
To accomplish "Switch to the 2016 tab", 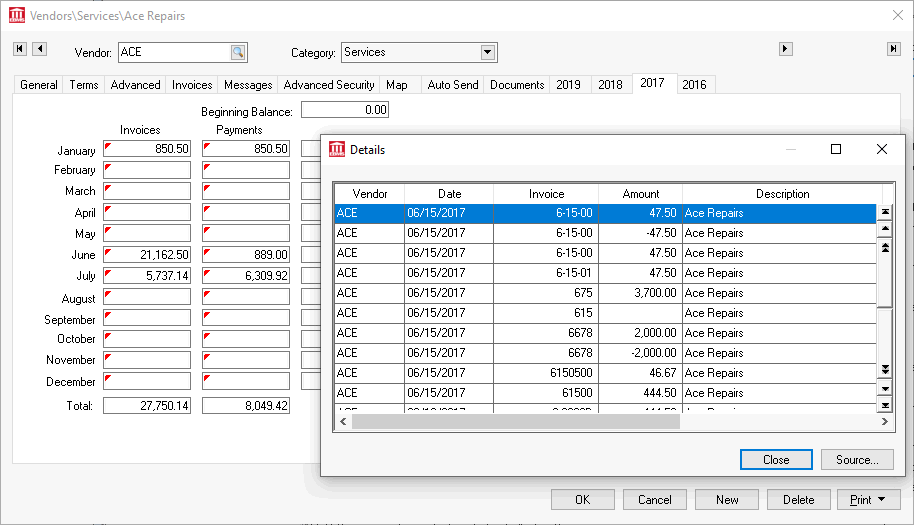I will [694, 85].
